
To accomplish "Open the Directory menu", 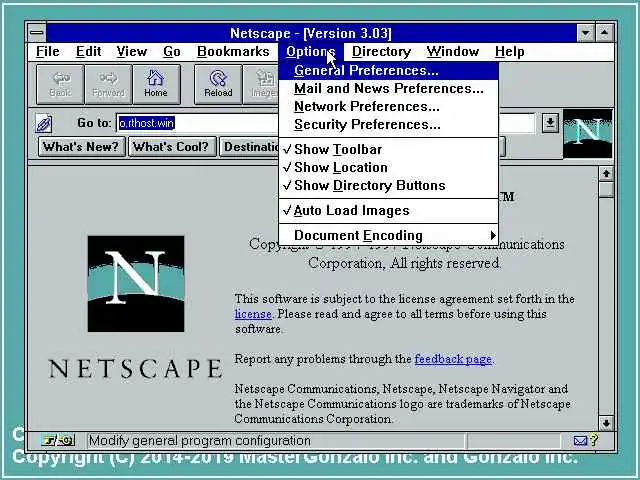I will [381, 52].
